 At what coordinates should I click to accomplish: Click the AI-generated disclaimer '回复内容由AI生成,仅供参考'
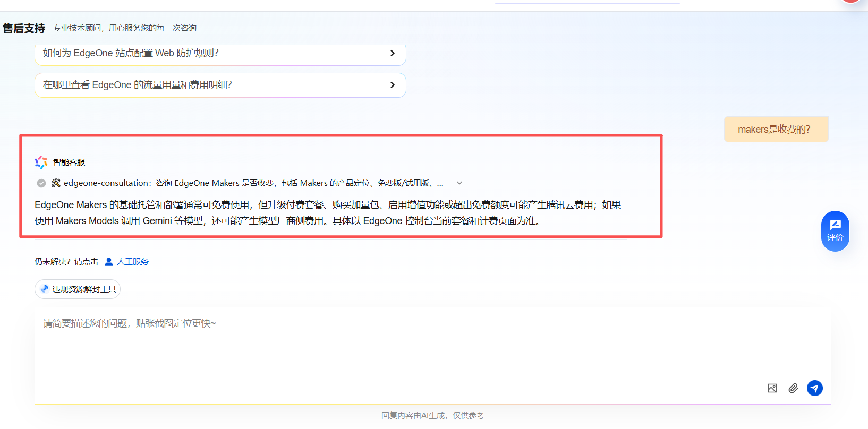click(x=433, y=416)
